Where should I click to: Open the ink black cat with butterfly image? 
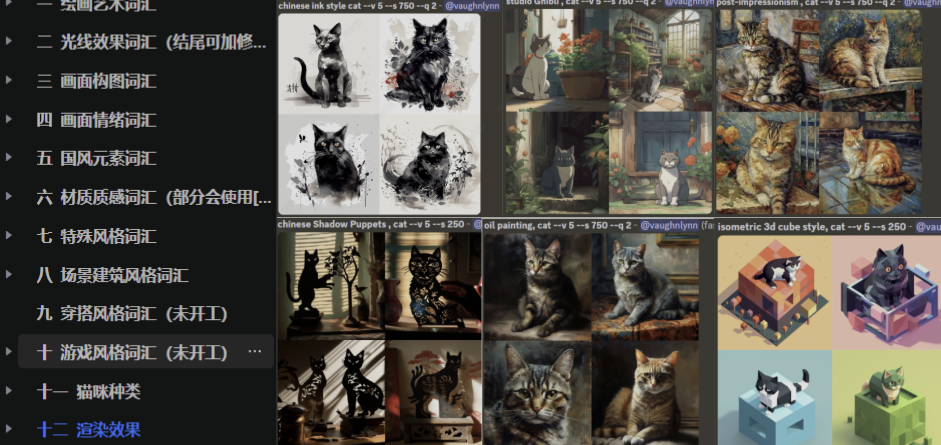(328, 164)
